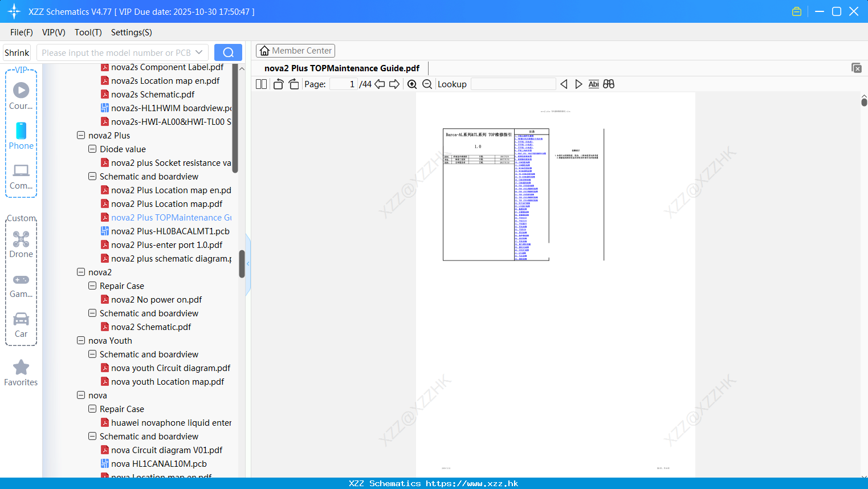This screenshot has width=868, height=489.
Task: Open the Tool menu
Action: [88, 32]
